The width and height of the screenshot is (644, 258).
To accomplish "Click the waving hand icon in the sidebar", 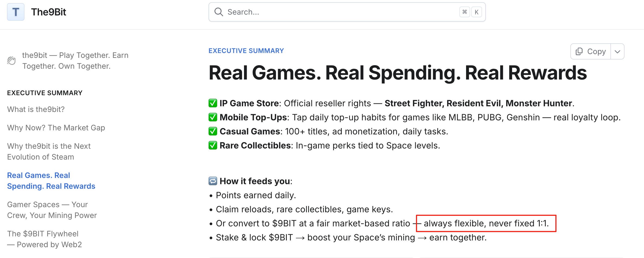I will [11, 60].
